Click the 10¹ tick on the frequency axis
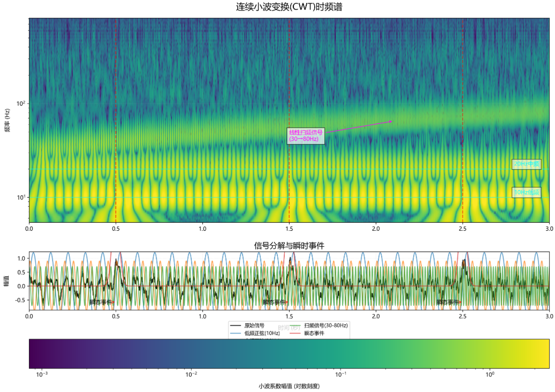Image resolution: width=555 pixels, height=392 pixels. (x=21, y=197)
